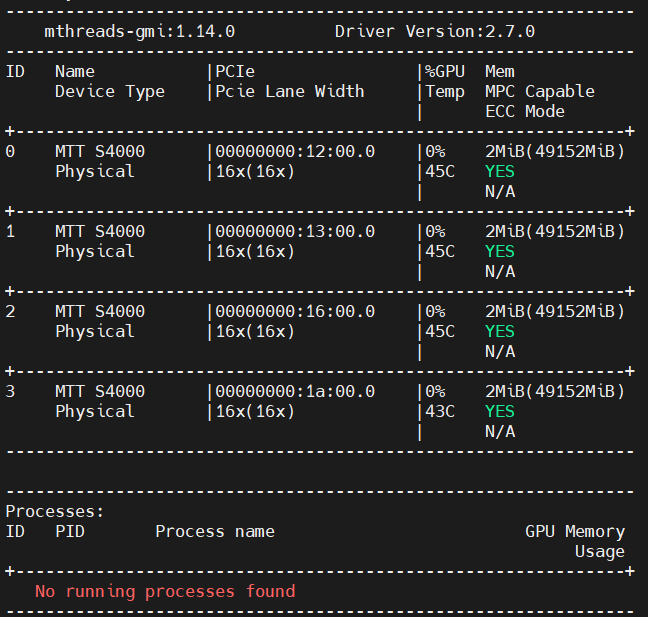
Task: Click the GPU Memory header text
Action: (x=575, y=531)
